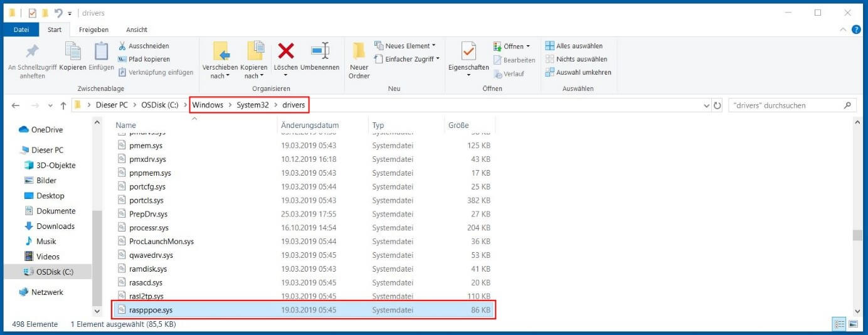This screenshot has width=868, height=335.
Task: Show Verlauf history
Action: point(509,73)
